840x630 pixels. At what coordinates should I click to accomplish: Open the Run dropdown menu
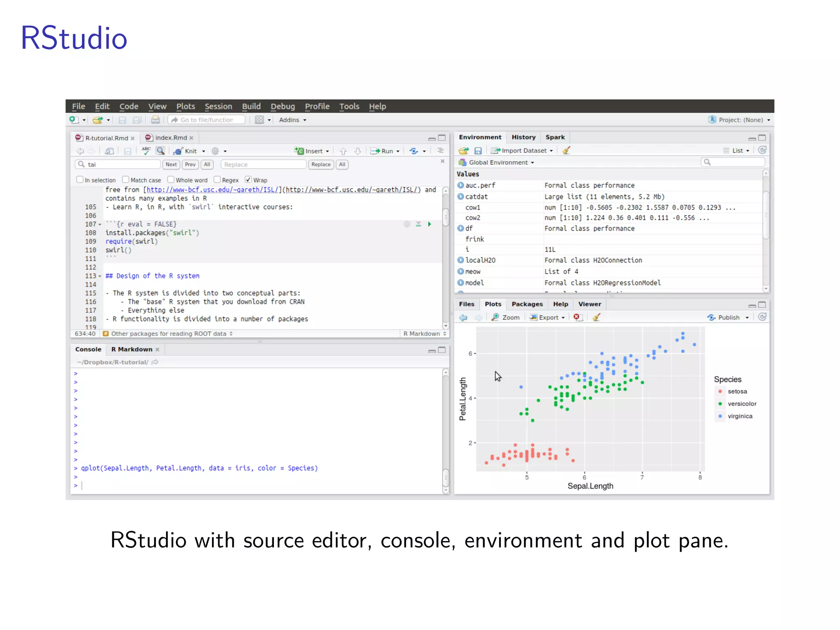(398, 151)
